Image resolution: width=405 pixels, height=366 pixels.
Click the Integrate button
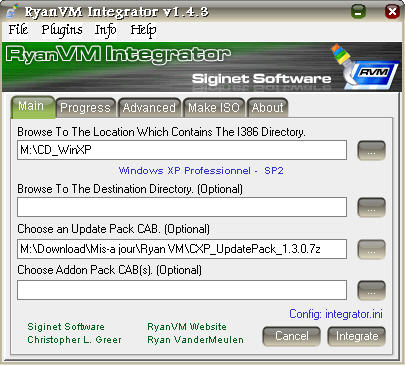click(357, 336)
